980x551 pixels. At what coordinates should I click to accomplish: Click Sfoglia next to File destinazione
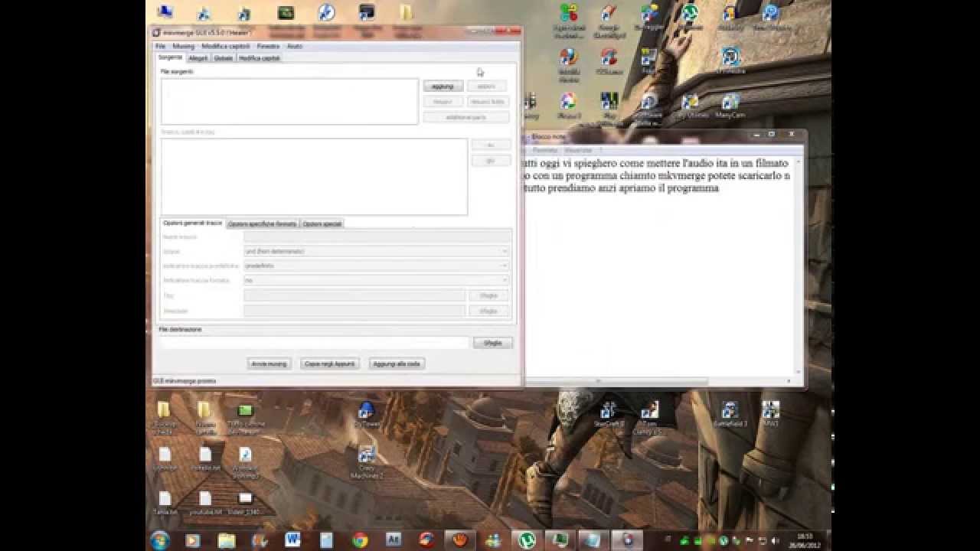(x=492, y=343)
